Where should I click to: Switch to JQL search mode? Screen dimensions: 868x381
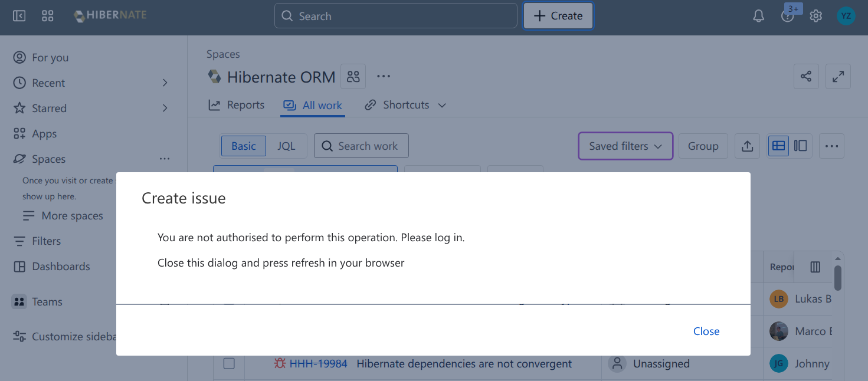286,146
